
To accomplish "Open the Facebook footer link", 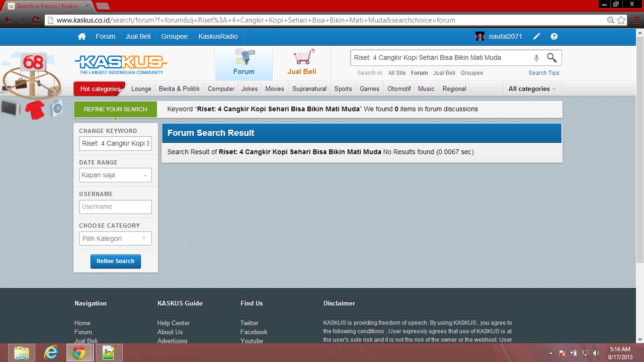I will 254,332.
